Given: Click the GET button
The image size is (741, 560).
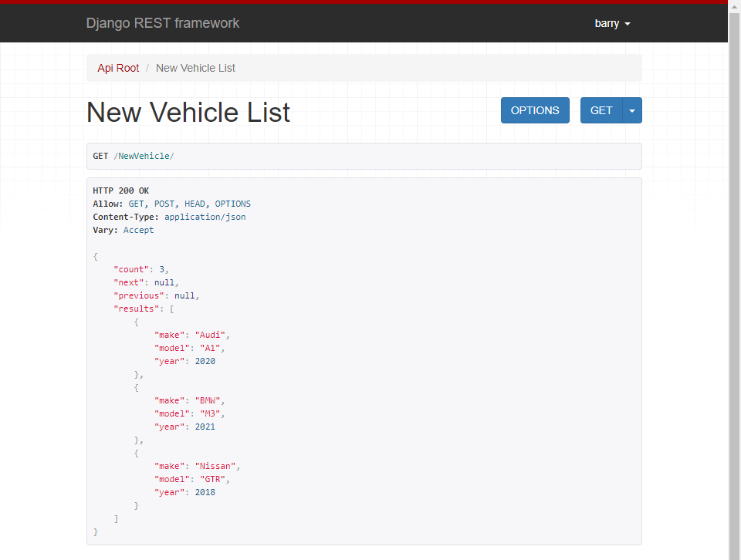Looking at the screenshot, I should coord(601,110).
